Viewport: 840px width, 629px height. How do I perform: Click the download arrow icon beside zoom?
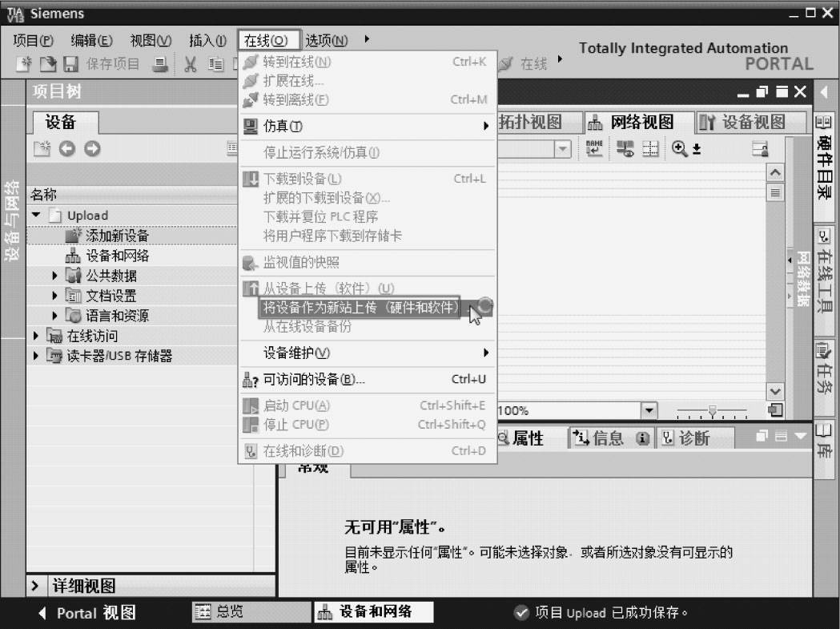click(697, 148)
